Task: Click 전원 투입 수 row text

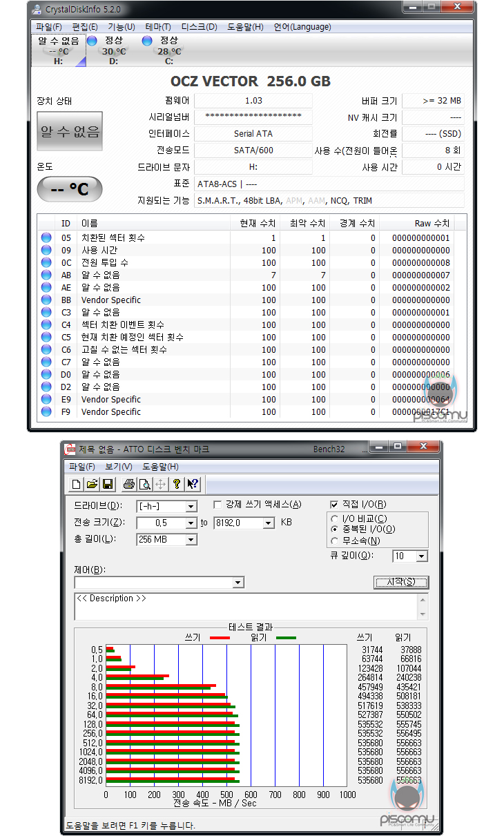Action: pyautogui.click(x=104, y=262)
